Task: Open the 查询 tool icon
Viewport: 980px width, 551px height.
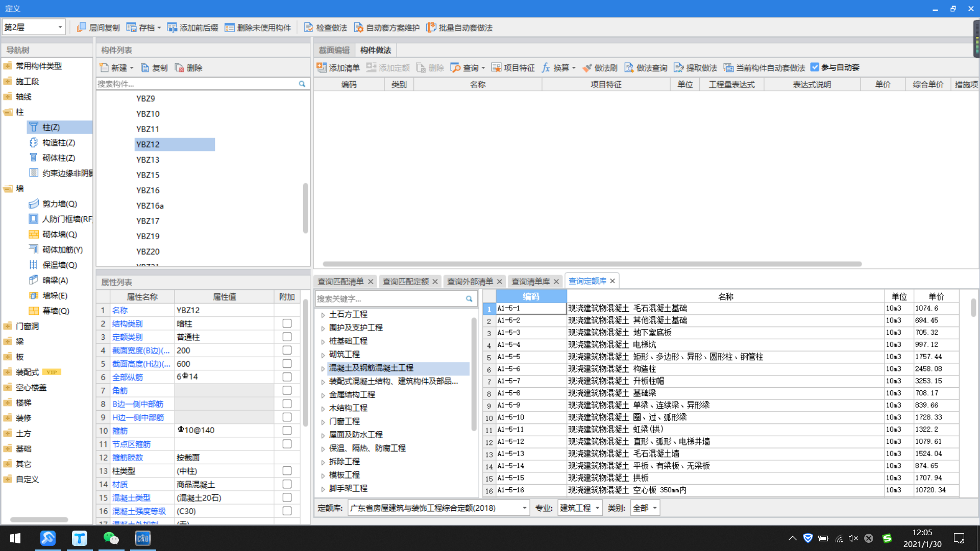Action: (455, 67)
